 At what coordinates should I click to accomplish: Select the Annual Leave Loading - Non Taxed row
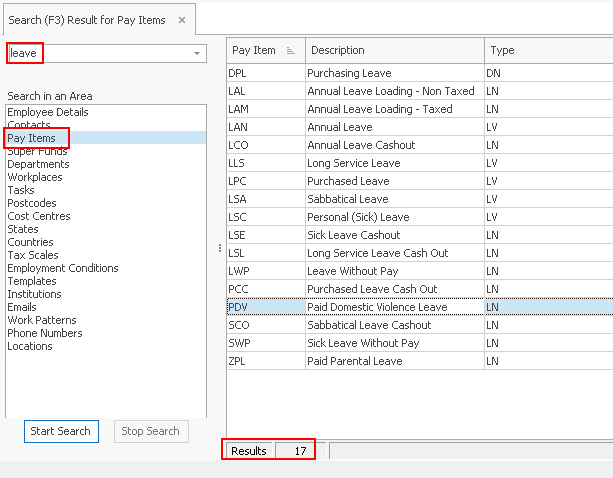(x=420, y=91)
